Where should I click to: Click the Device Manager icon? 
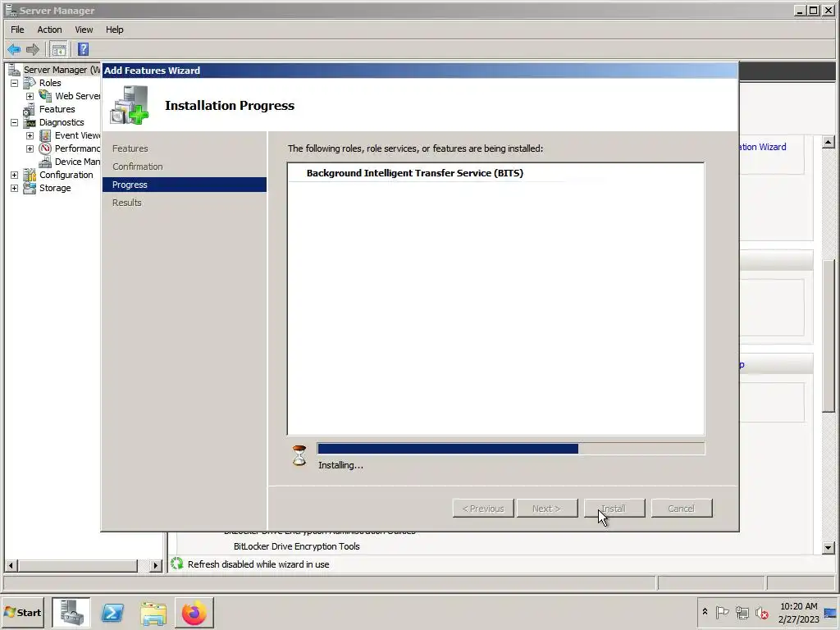(46, 162)
